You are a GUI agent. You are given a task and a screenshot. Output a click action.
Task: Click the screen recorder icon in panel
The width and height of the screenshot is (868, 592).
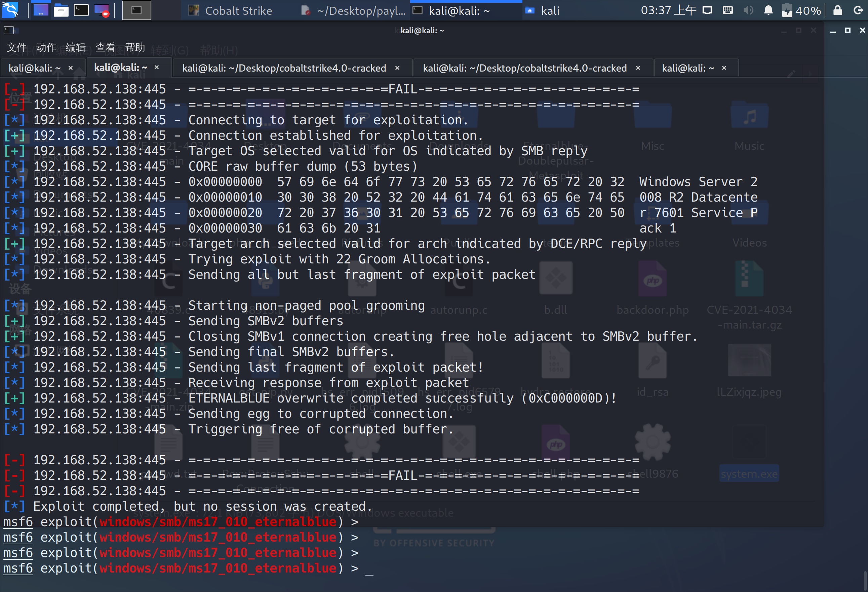[x=101, y=10]
